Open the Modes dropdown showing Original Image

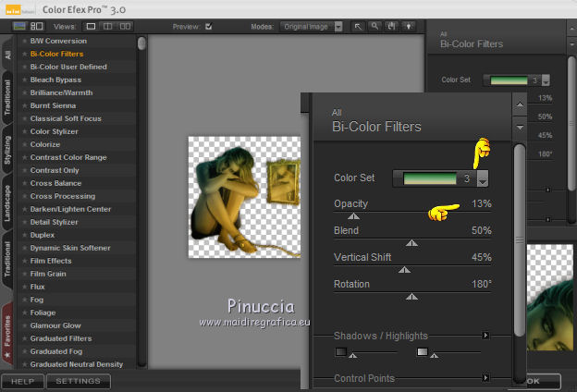pyautogui.click(x=312, y=27)
